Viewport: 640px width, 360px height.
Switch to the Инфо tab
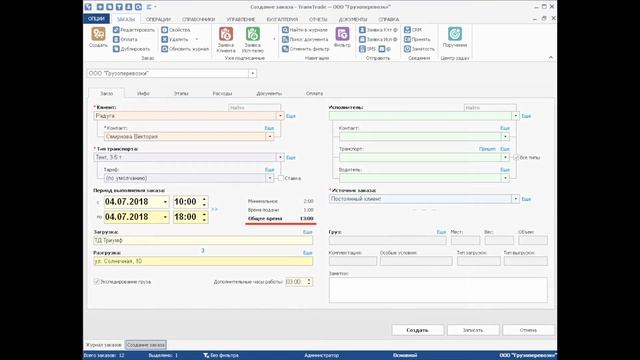(x=143, y=93)
